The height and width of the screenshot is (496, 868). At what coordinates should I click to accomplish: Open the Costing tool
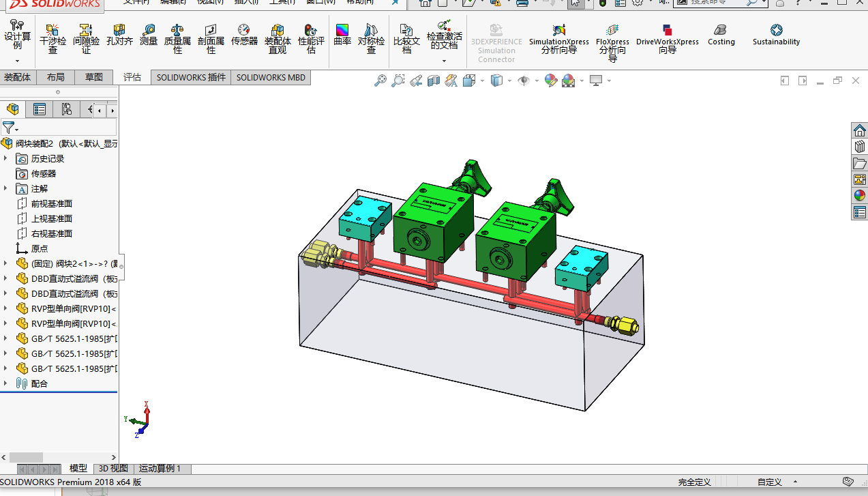721,35
